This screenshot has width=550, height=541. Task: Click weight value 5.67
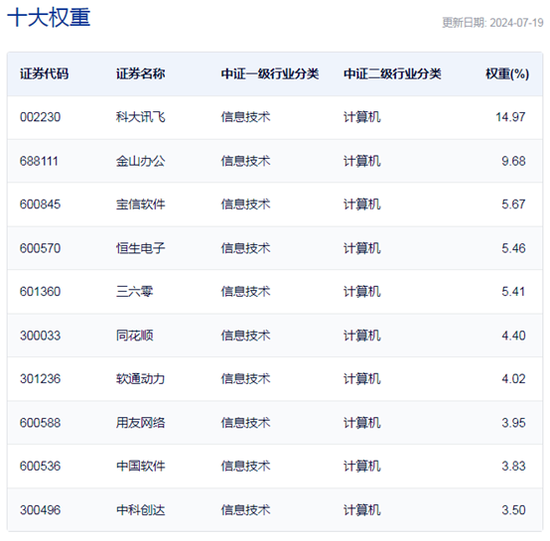514,204
